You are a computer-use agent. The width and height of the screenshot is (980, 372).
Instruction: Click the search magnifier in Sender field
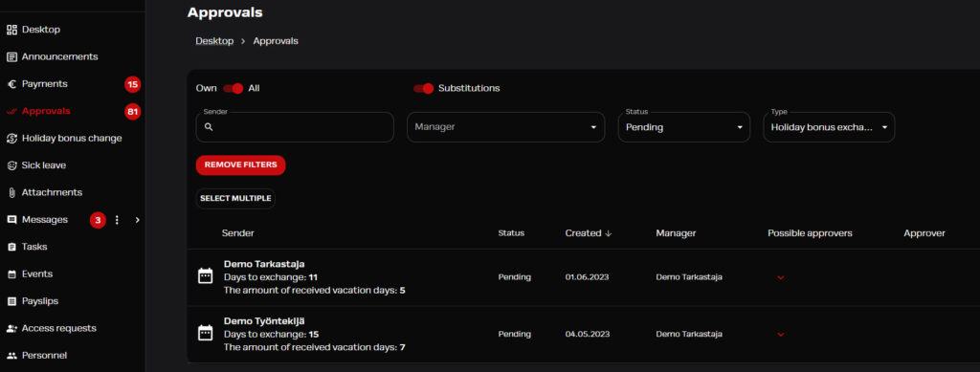pos(209,126)
